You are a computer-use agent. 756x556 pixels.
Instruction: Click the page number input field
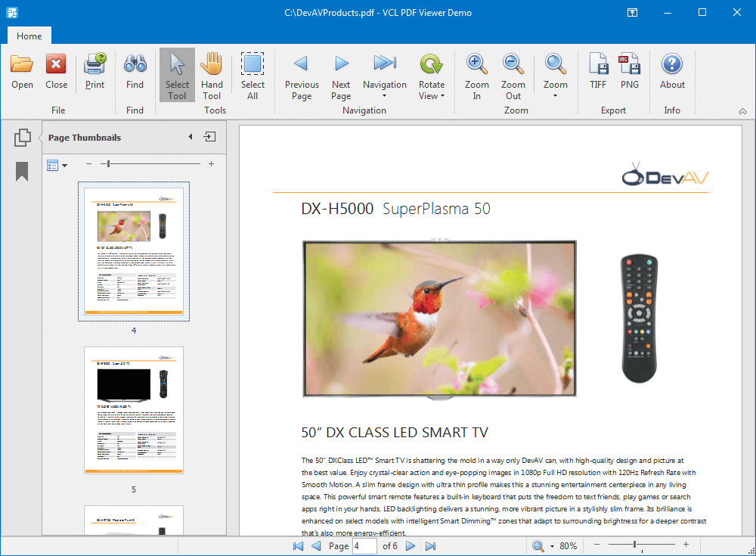click(364, 546)
